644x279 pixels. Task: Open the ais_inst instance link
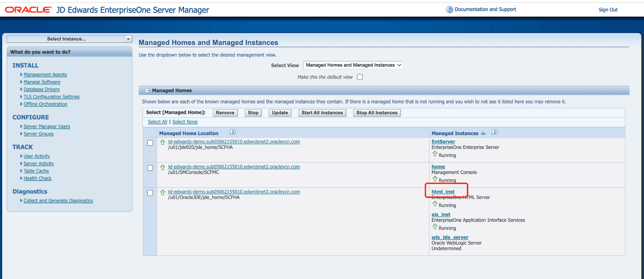pyautogui.click(x=441, y=215)
